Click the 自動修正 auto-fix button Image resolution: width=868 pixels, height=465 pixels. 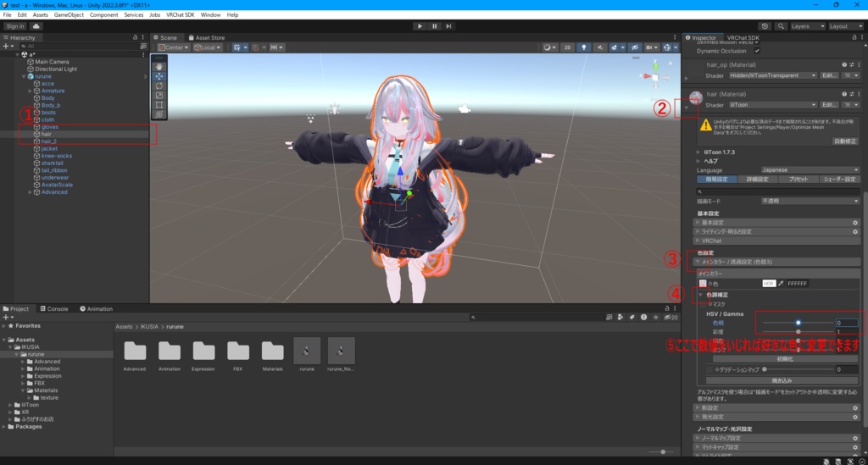[845, 141]
